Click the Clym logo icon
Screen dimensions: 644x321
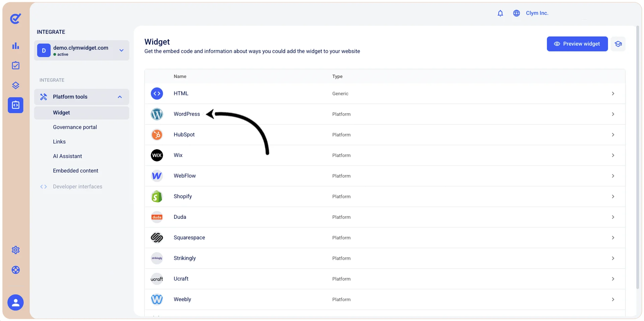point(15,18)
